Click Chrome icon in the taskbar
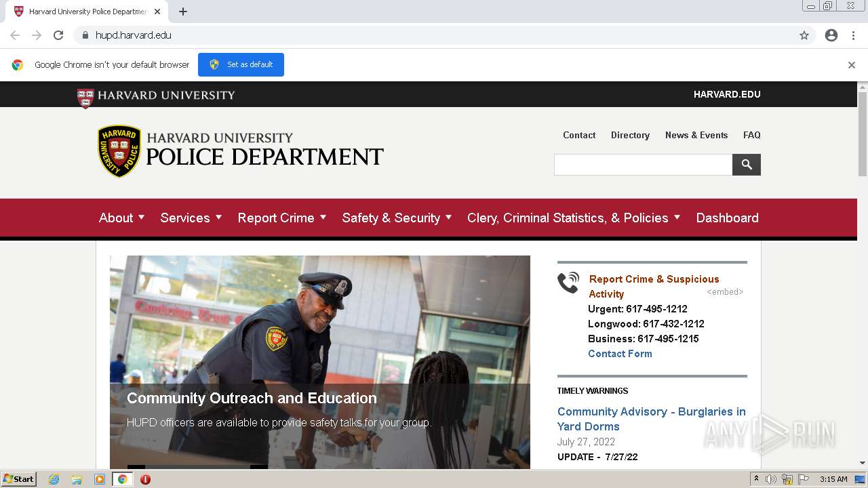 [x=122, y=479]
